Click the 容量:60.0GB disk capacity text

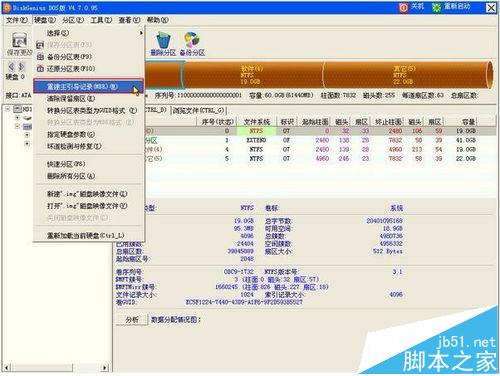[x=282, y=95]
